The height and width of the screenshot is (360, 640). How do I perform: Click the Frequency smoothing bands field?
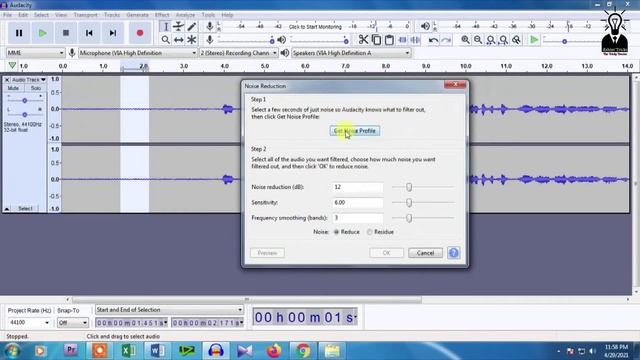358,218
